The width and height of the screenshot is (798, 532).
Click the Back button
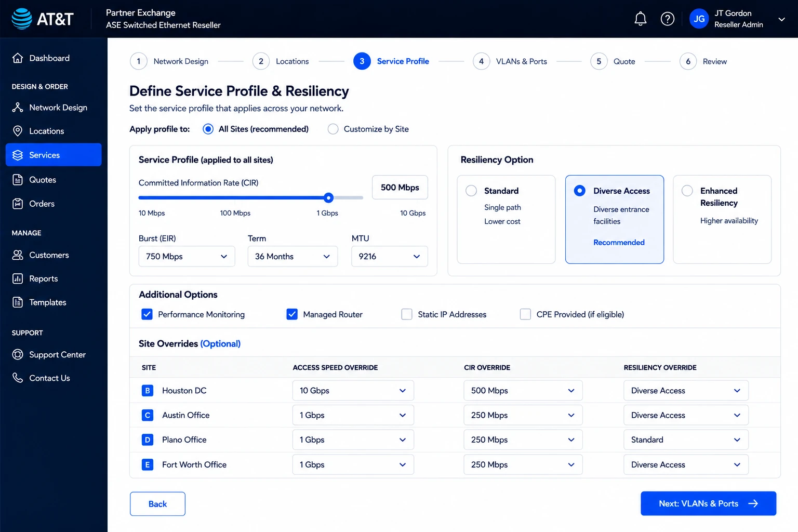(157, 504)
